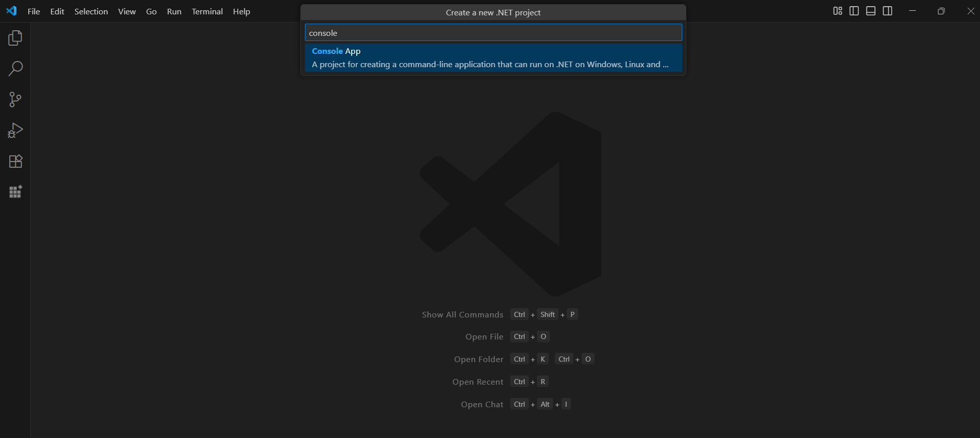
Task: Open the Explorer view in activity bar
Action: [15, 38]
